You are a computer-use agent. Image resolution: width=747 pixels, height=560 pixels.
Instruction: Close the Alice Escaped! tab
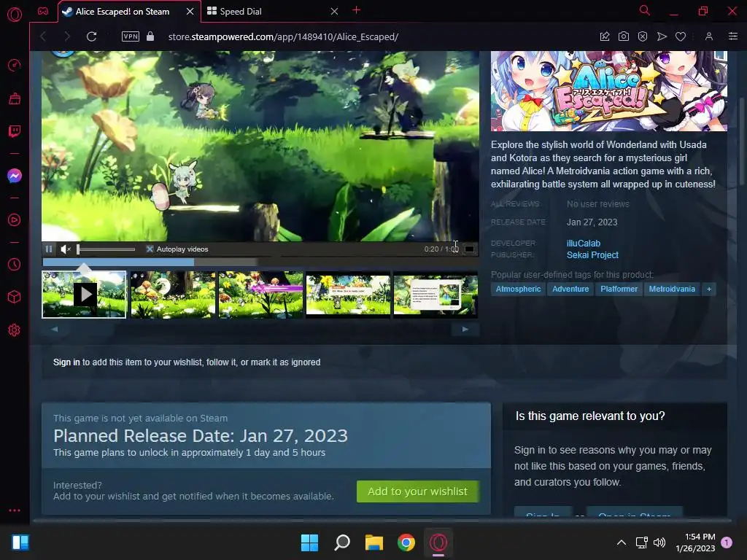click(x=190, y=12)
